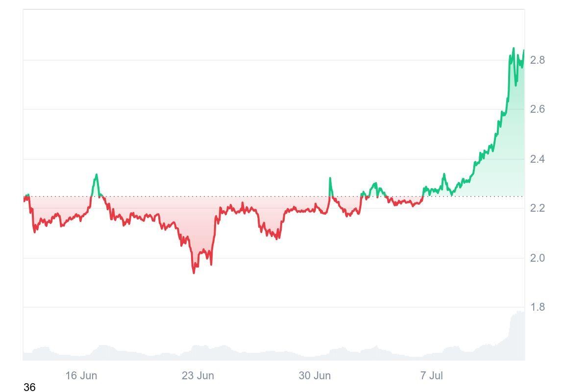Click the green price spike after 16 Jun
Screen dimensions: 588x392
96,175
